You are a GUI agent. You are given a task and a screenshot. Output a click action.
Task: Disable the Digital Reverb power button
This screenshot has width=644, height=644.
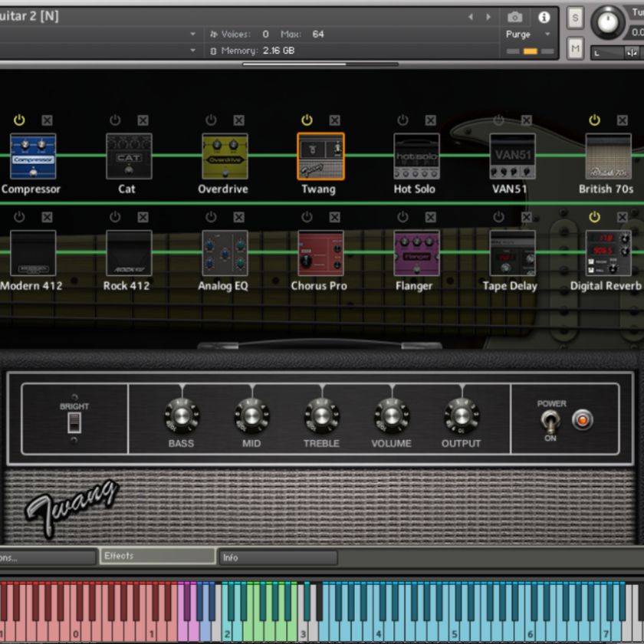(595, 217)
